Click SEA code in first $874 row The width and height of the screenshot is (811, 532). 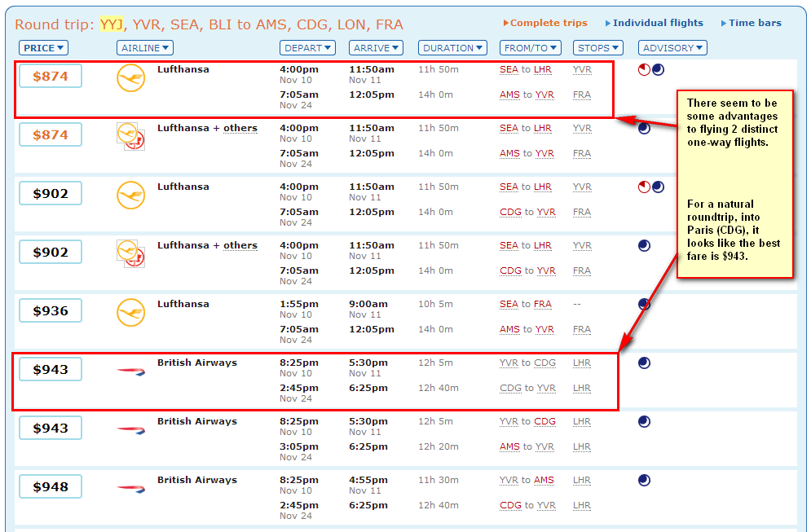click(509, 70)
